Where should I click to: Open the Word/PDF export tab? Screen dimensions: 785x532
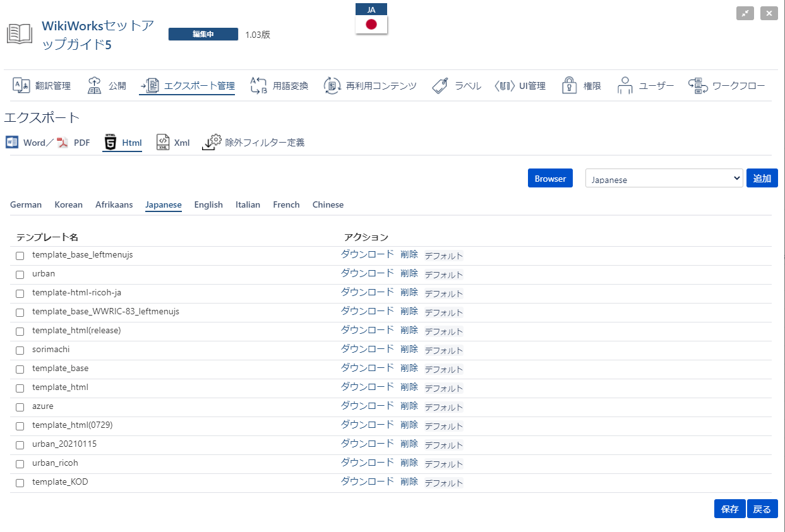48,143
